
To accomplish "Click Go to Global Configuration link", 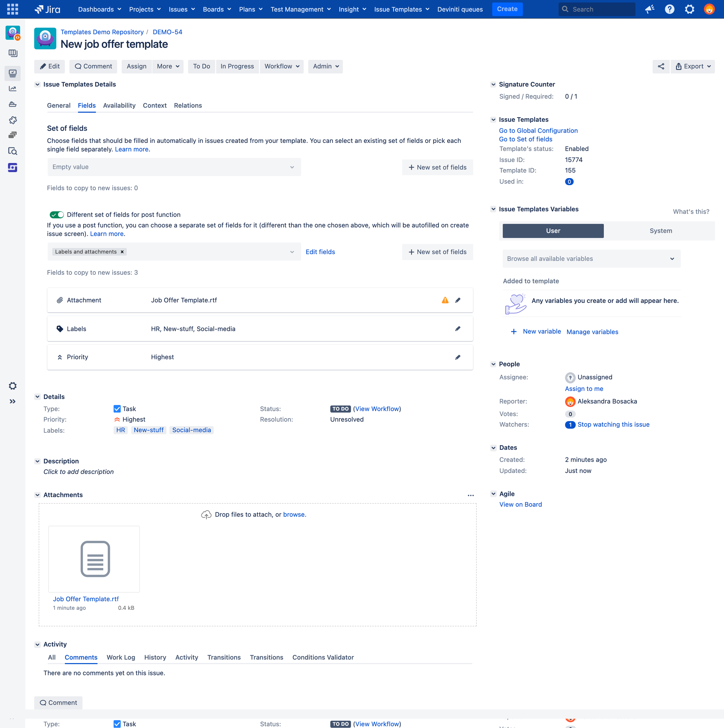I will tap(538, 131).
